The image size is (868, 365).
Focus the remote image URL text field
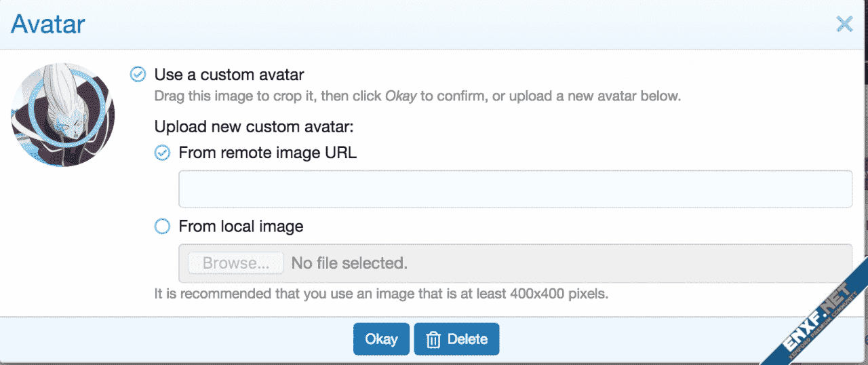[515, 189]
